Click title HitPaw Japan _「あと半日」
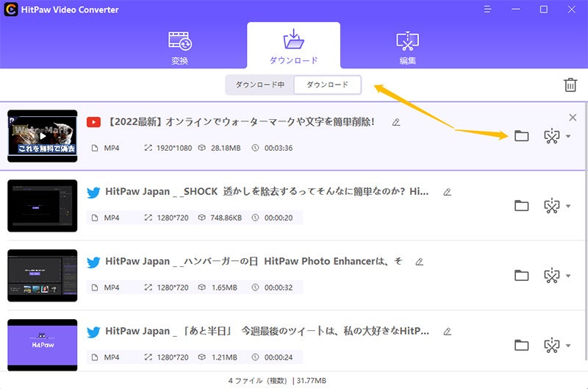Image resolution: width=588 pixels, height=389 pixels. pos(267,331)
